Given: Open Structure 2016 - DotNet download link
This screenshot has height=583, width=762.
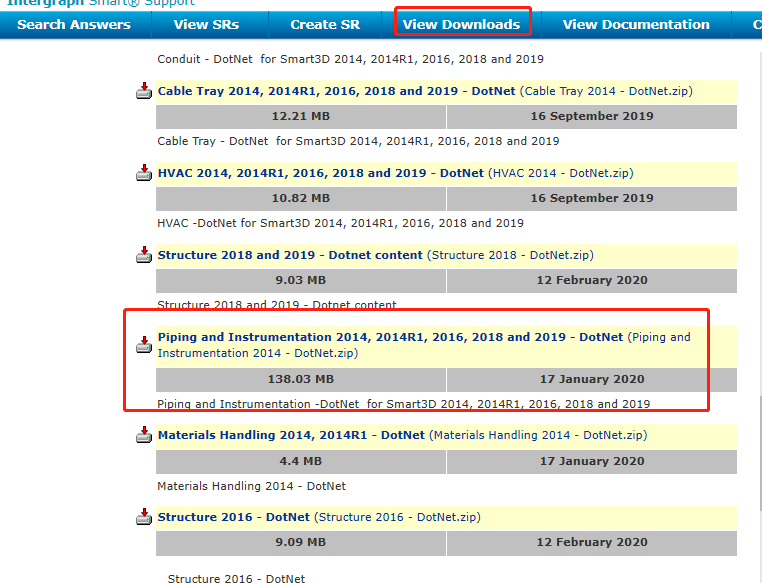Looking at the screenshot, I should 319,517.
